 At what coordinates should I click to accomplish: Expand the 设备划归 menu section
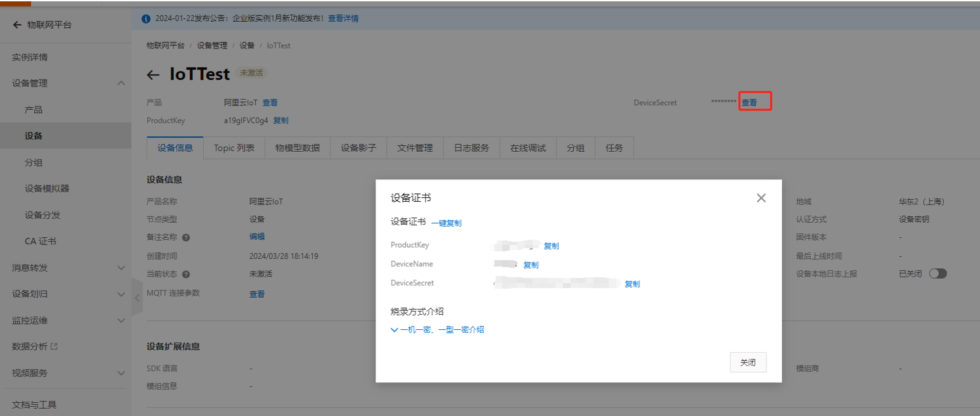tap(121, 294)
